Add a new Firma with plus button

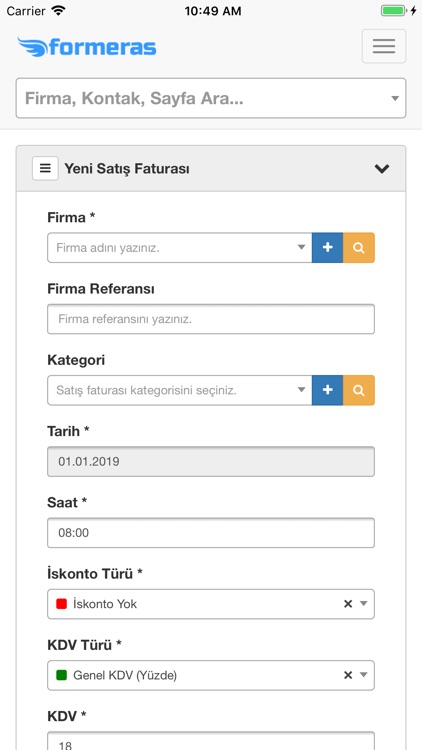tap(327, 248)
